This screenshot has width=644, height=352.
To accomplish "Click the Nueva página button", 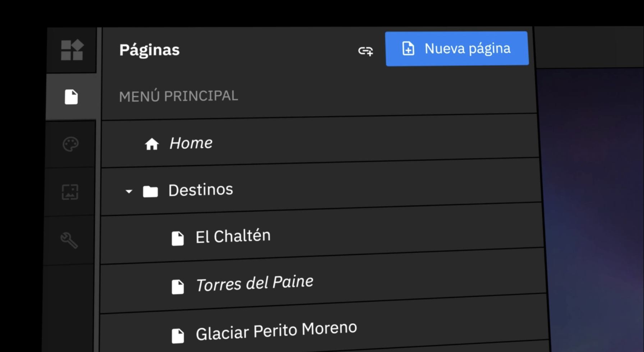I will [457, 49].
